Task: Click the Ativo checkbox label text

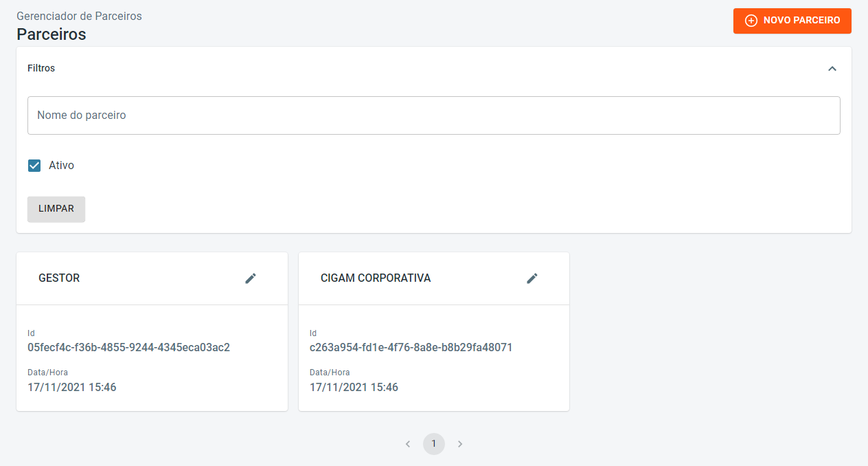Action: [61, 166]
